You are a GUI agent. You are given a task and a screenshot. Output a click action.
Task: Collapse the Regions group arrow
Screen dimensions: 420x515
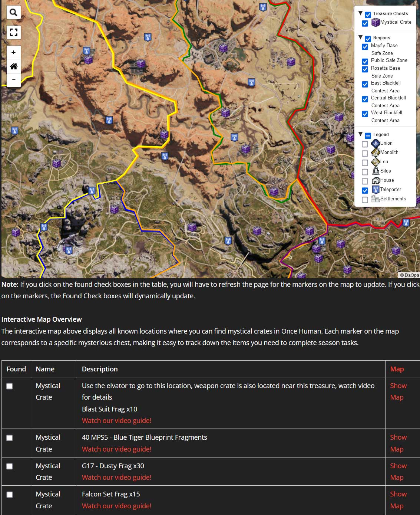(x=360, y=37)
